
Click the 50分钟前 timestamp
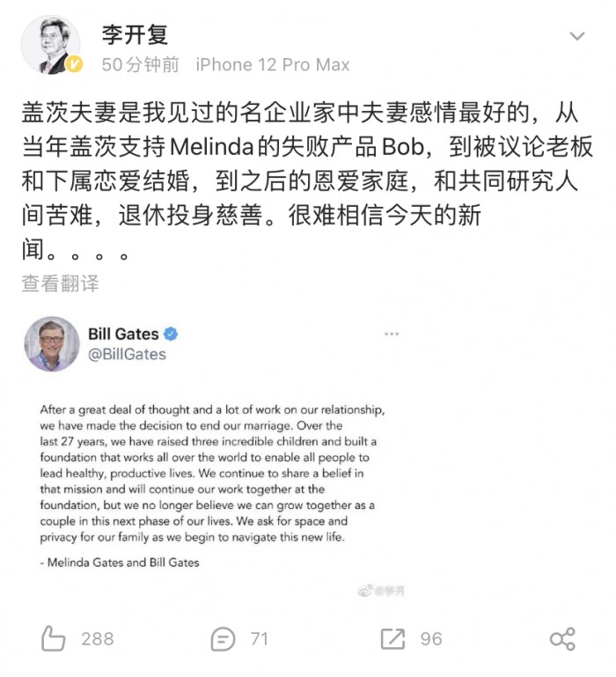pos(140,65)
